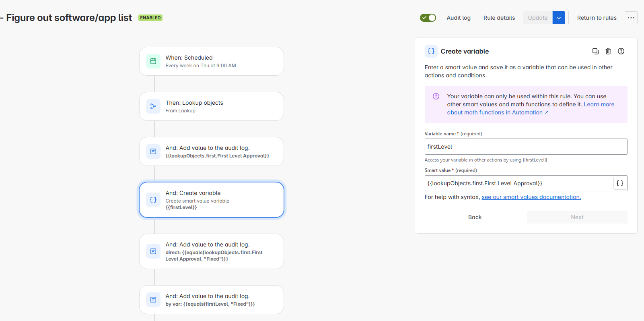Click the duplicate component icon
The width and height of the screenshot is (644, 321).
[595, 51]
